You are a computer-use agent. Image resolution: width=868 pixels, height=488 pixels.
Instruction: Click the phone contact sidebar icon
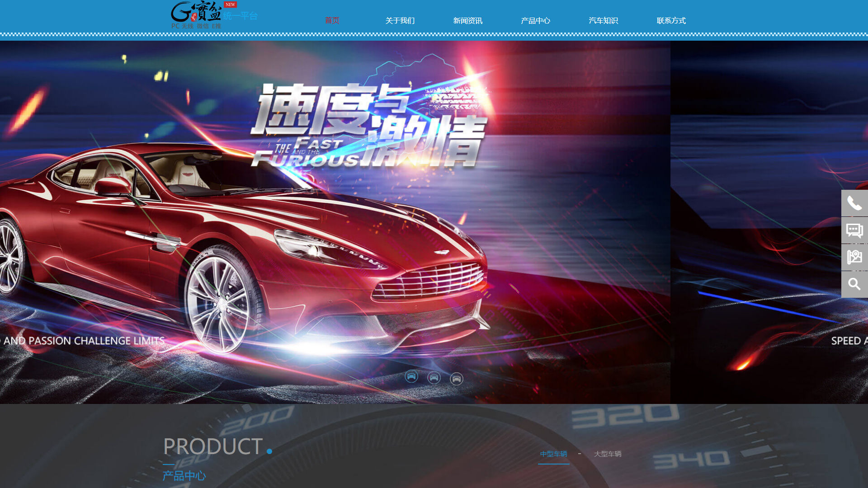pyautogui.click(x=854, y=203)
